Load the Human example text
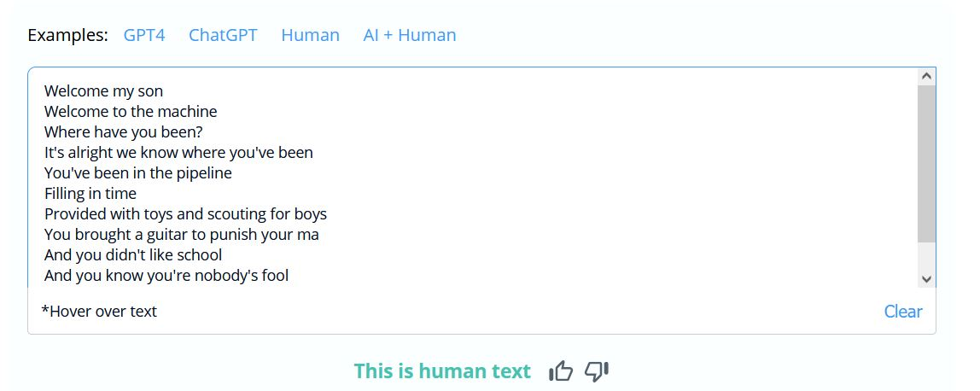 click(310, 35)
